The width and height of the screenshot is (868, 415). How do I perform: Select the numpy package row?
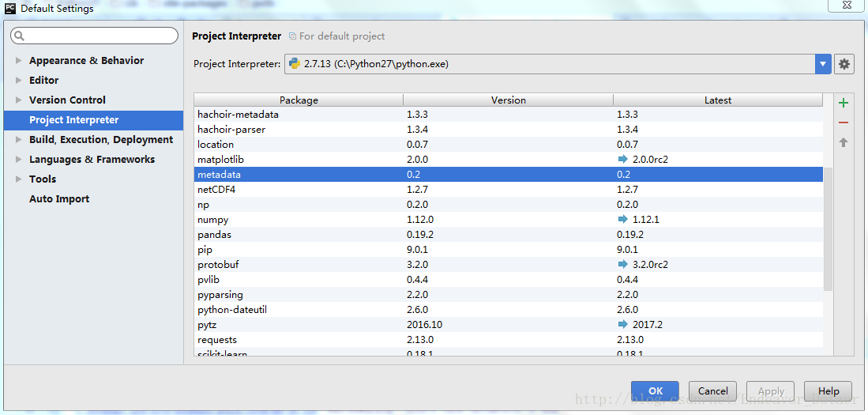(x=508, y=220)
